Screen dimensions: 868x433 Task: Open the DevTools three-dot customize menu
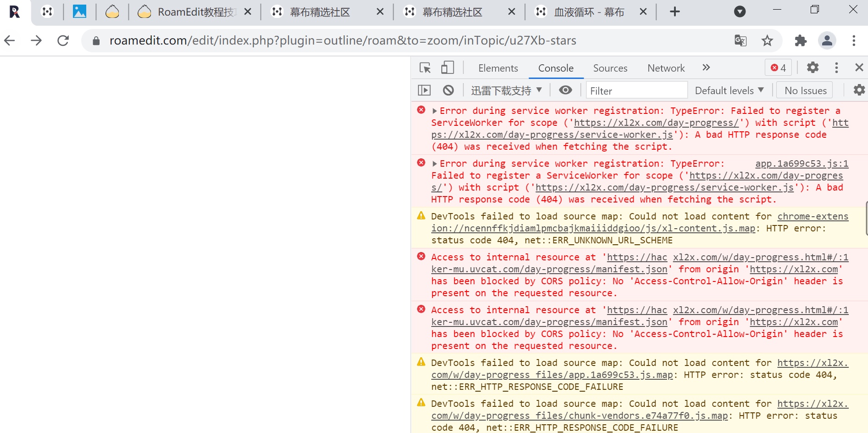pos(836,68)
